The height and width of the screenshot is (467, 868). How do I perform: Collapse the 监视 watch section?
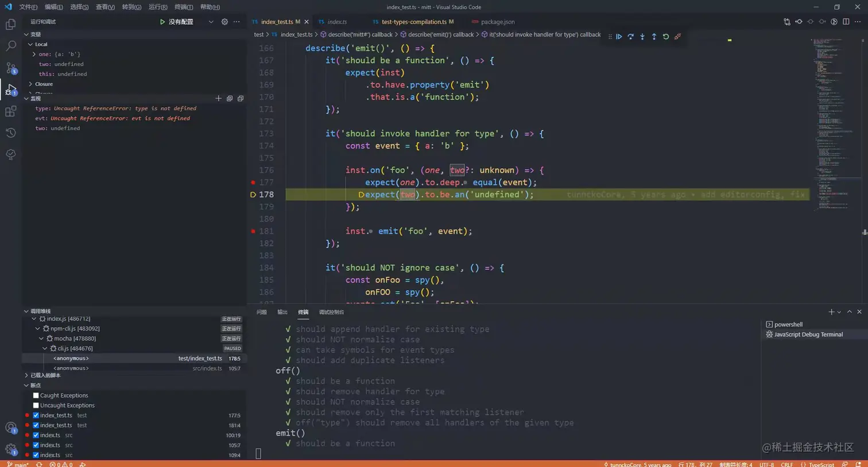point(26,99)
